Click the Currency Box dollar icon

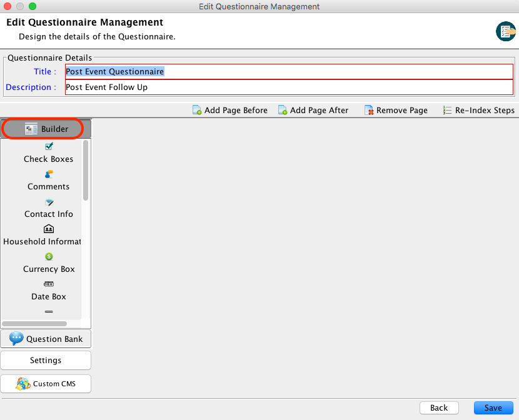[49, 256]
